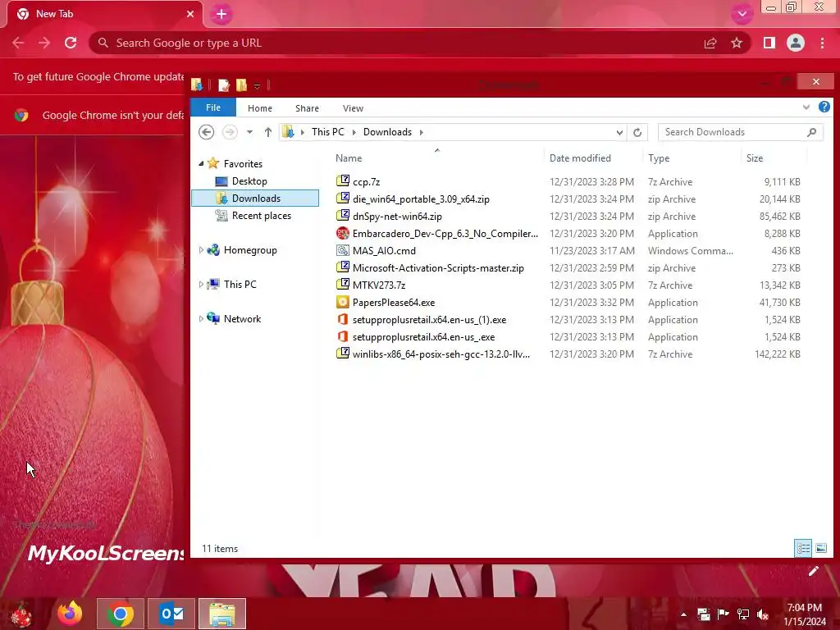The image size is (840, 630).
Task: Expand the This PC tree node
Action: click(x=202, y=284)
